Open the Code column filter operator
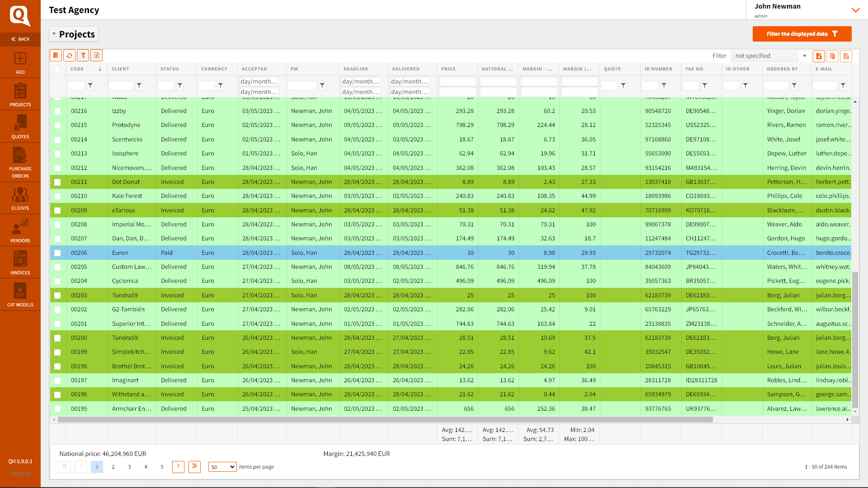 tap(90, 85)
